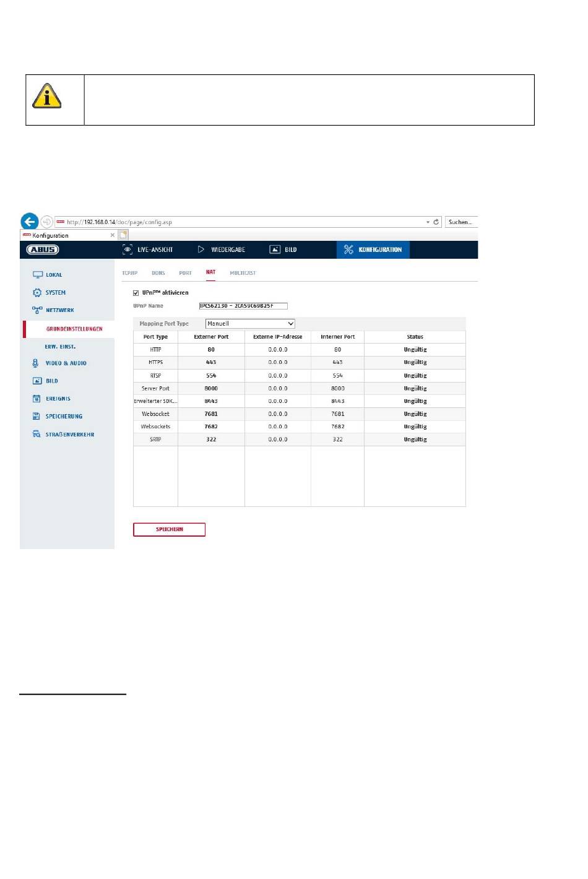This screenshot has height=879, width=588.
Task: Click the Speichern button
Action: point(170,529)
